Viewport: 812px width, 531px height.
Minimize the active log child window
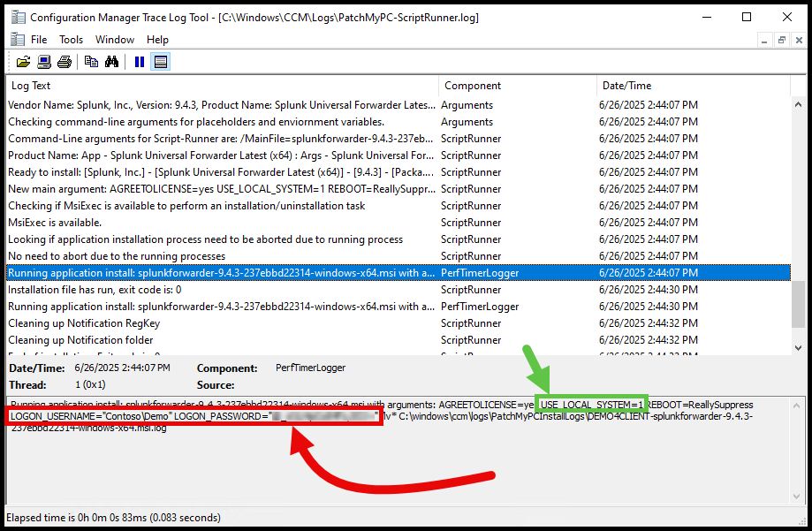point(763,39)
